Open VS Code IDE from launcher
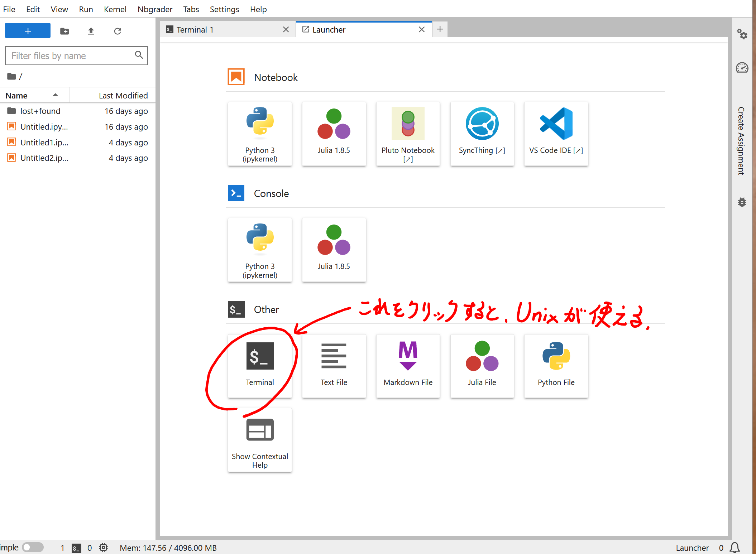This screenshot has width=756, height=554. (556, 133)
